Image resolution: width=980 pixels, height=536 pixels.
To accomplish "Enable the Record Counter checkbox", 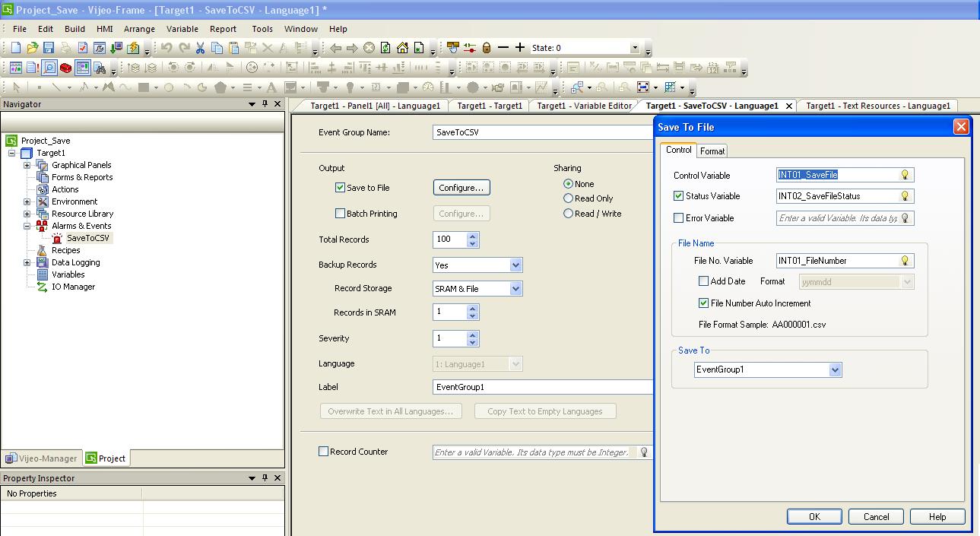I will (323, 452).
